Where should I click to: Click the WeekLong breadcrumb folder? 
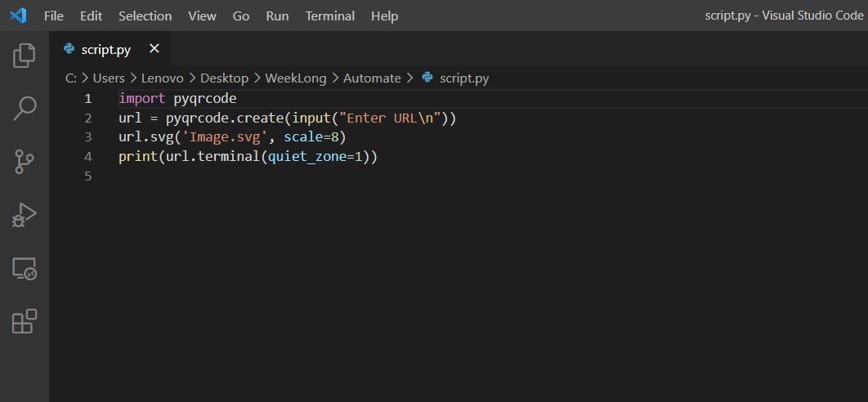pos(296,78)
